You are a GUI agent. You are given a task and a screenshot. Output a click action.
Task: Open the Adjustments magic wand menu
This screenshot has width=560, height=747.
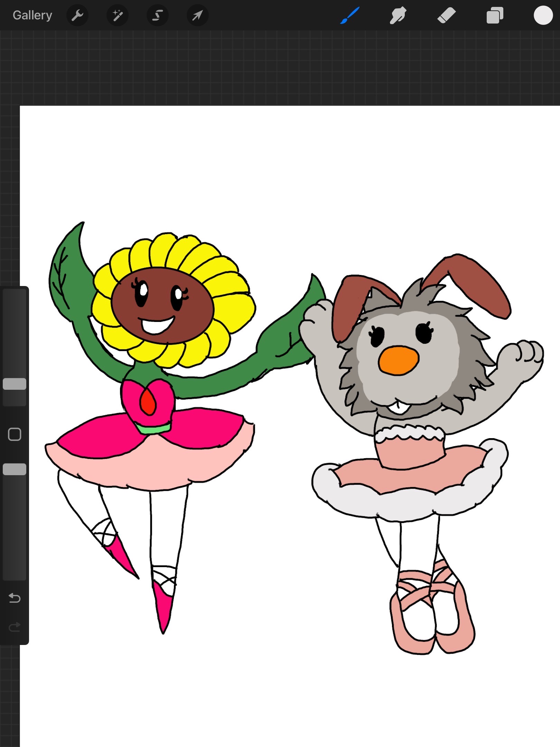tap(118, 15)
